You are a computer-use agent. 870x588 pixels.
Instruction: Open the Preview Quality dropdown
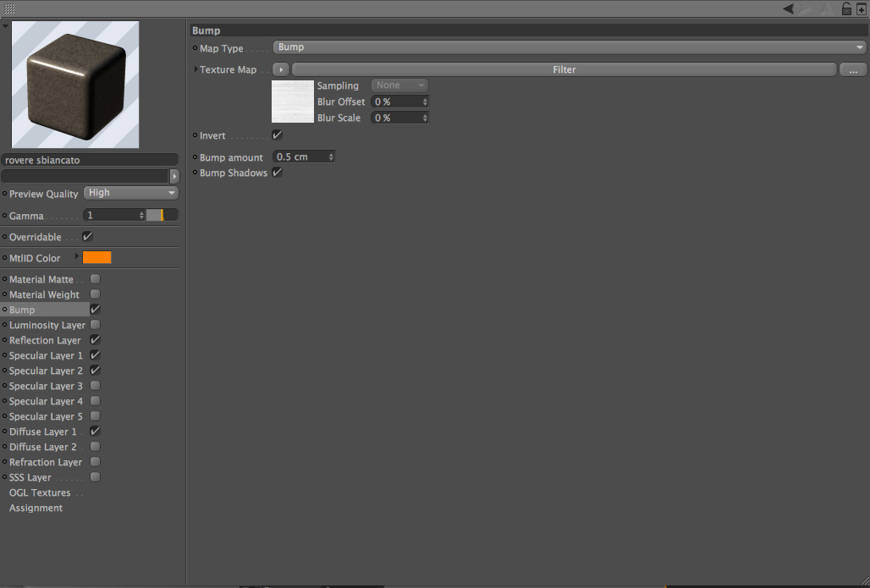click(x=131, y=193)
